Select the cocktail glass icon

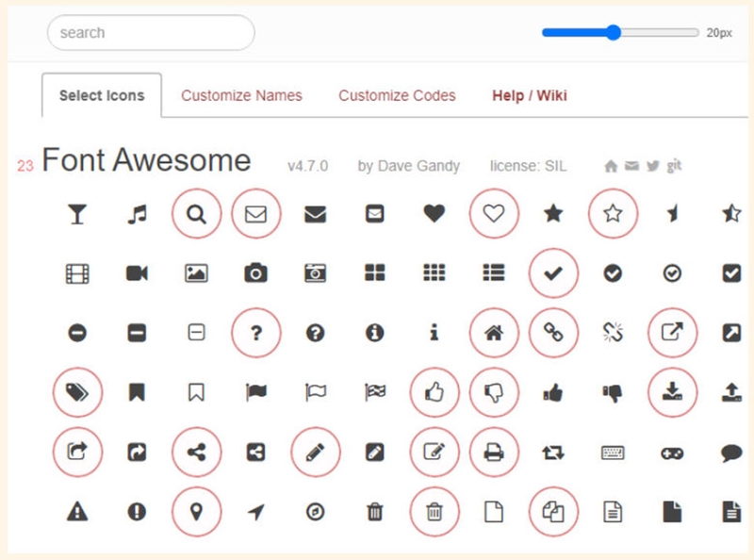click(77, 214)
